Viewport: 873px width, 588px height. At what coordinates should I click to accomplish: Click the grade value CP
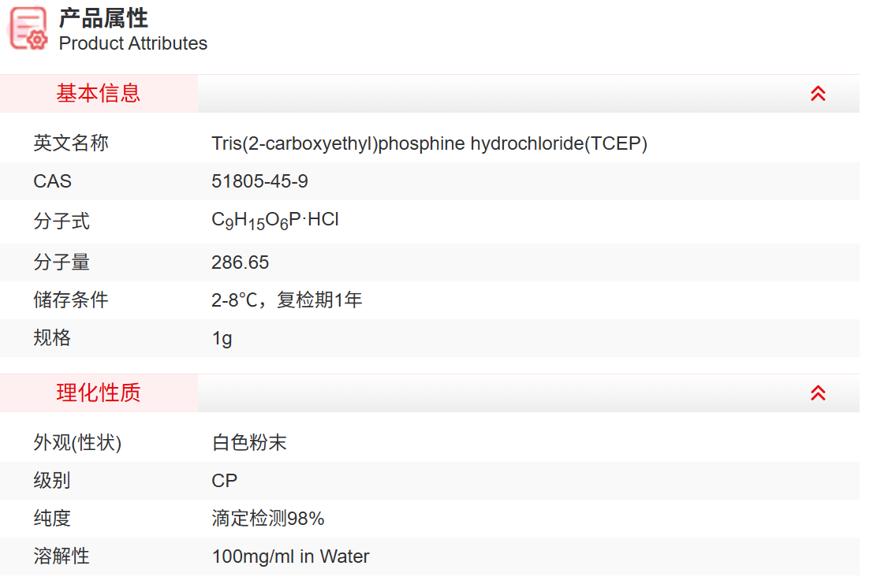click(x=224, y=481)
